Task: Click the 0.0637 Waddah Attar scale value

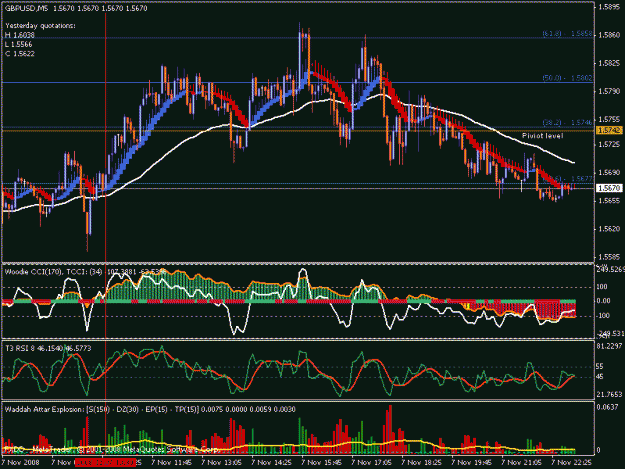Action: pyautogui.click(x=607, y=407)
